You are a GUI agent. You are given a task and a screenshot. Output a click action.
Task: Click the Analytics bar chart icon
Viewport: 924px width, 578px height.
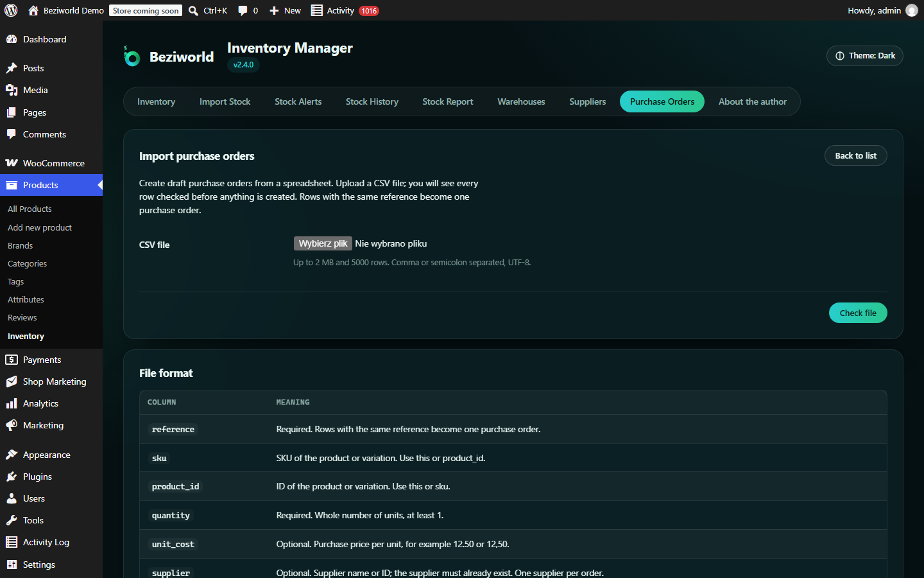(12, 403)
